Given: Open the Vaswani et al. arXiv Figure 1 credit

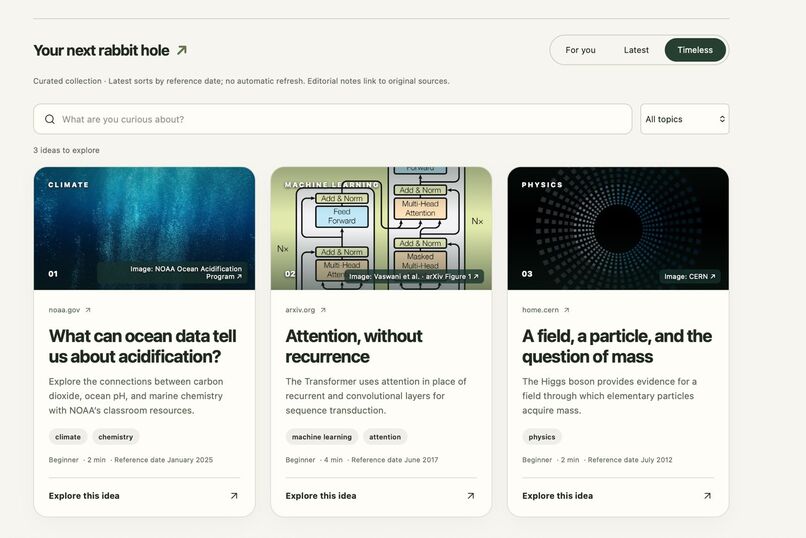Looking at the screenshot, I should pyautogui.click(x=414, y=276).
